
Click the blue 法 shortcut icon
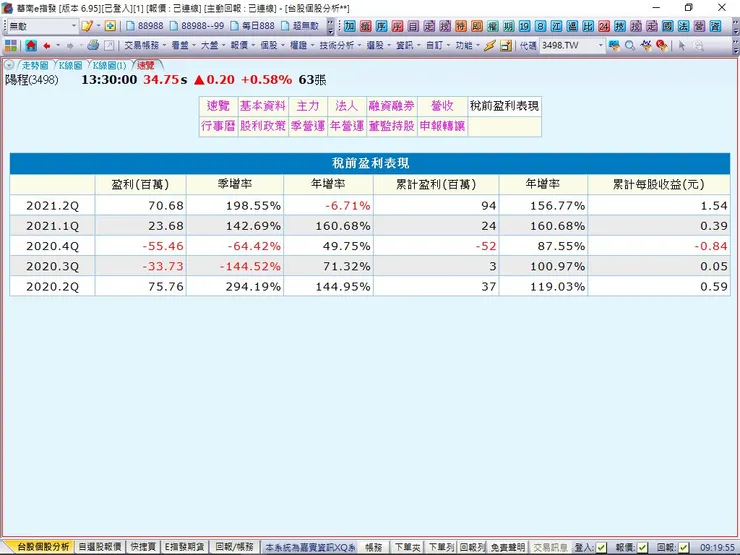(x=683, y=26)
